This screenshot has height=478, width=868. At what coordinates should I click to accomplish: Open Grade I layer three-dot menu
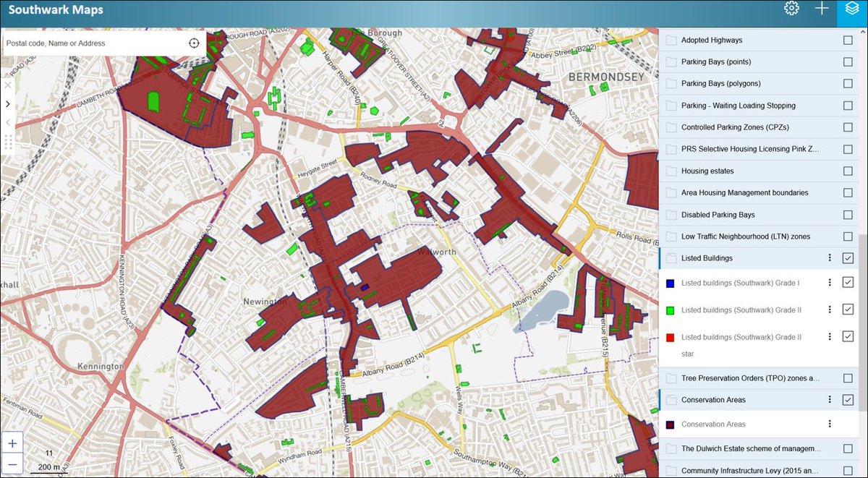[830, 283]
